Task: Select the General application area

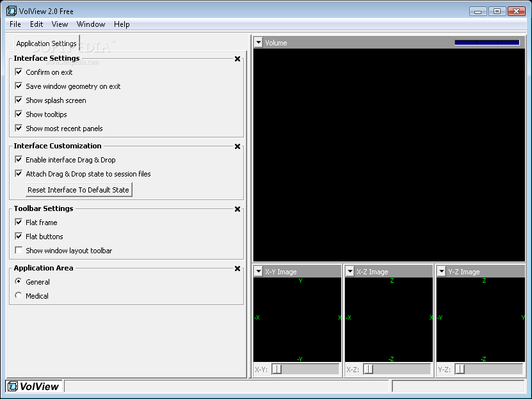Action: 19,281
